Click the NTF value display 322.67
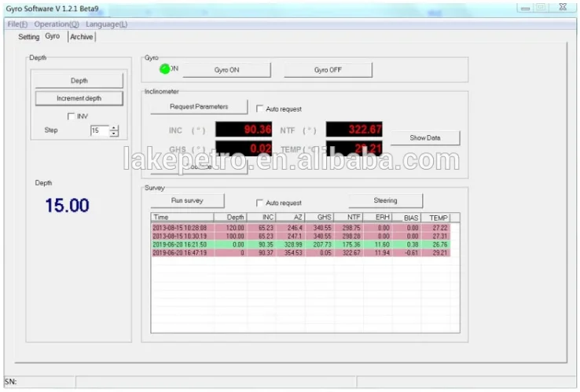This screenshot has width=580, height=392. coord(354,129)
